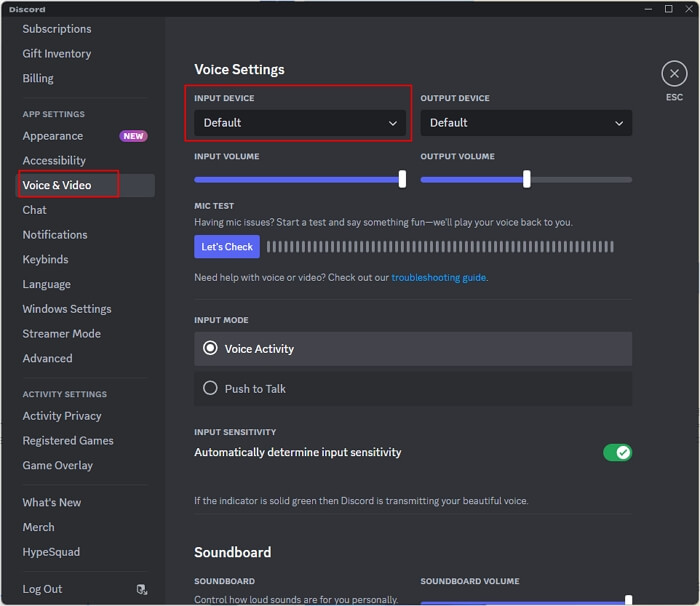Click the Soundboard Volume slider handle
Viewport: 700px width, 606px height.
[628, 600]
